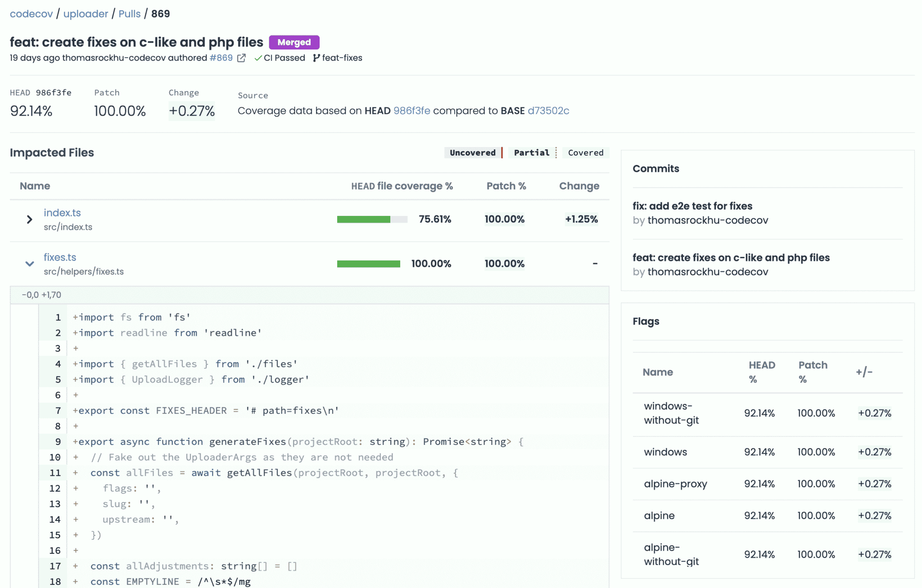Toggle the Partial coverage filter
The width and height of the screenshot is (922, 588).
(x=532, y=153)
